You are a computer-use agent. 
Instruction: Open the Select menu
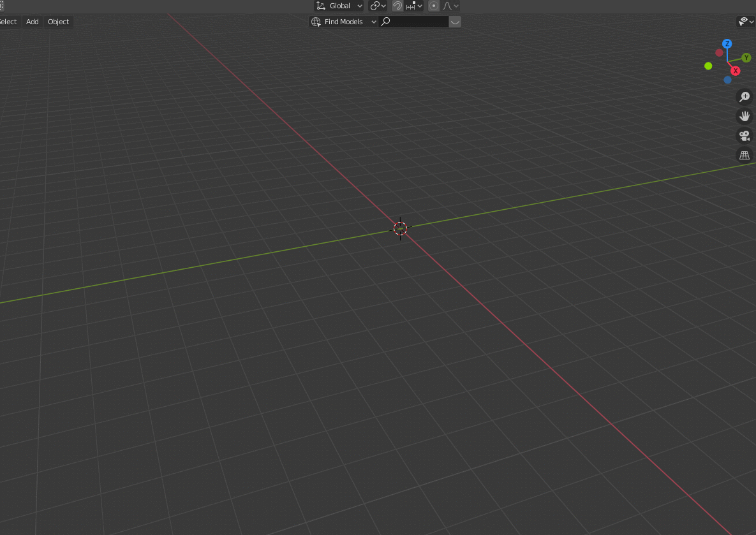tap(8, 22)
